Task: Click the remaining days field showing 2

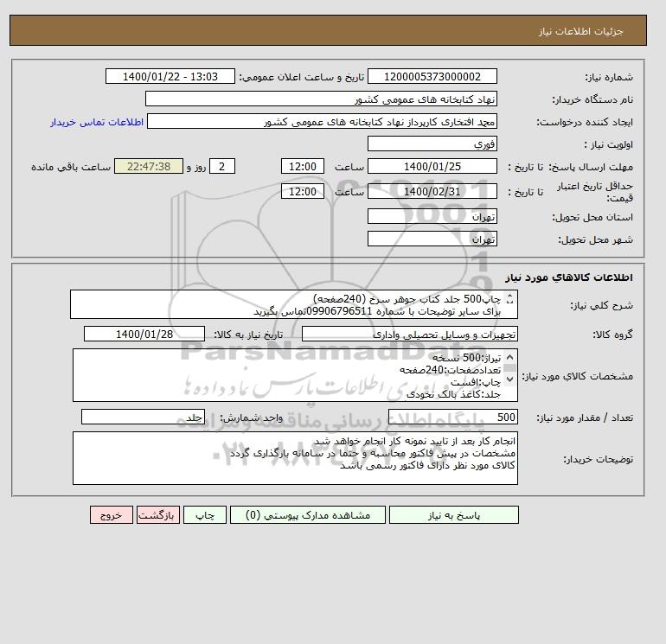Action: (x=222, y=167)
